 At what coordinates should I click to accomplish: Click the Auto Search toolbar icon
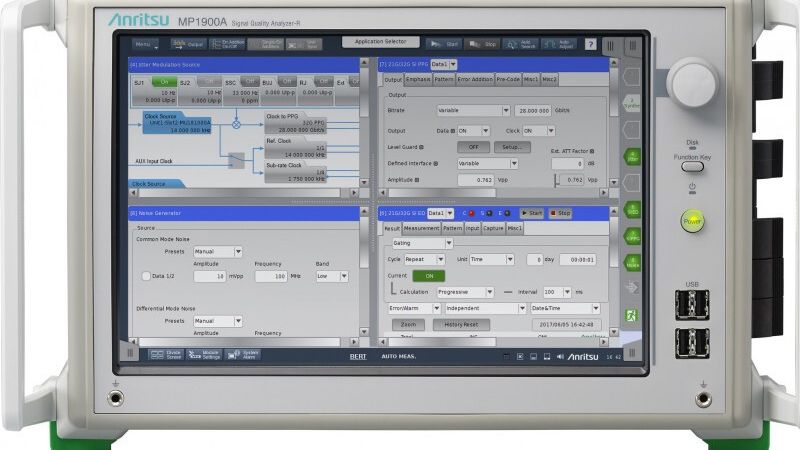click(520, 44)
